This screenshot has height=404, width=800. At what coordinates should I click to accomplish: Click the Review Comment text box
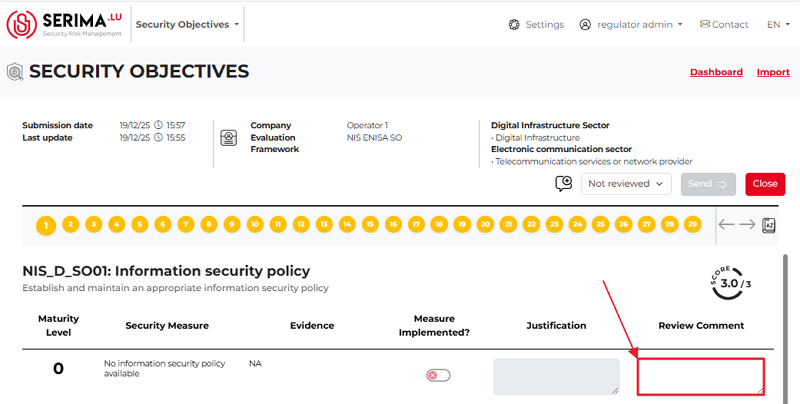(x=701, y=376)
